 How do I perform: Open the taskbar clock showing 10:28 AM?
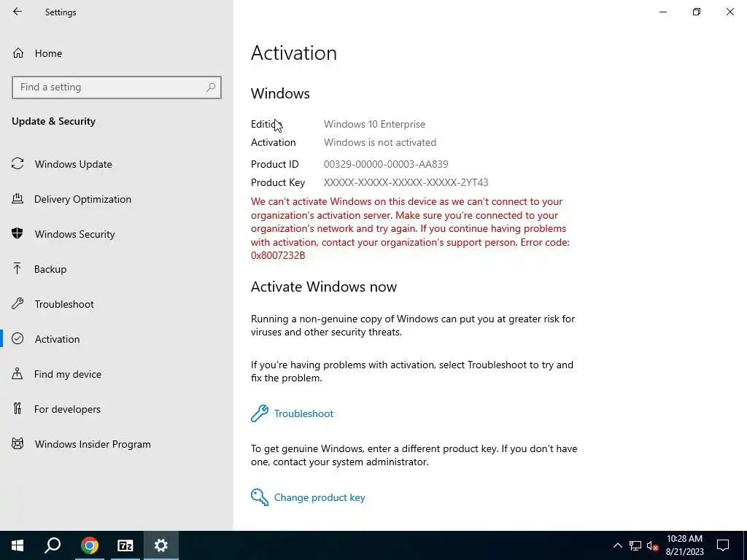click(684, 545)
